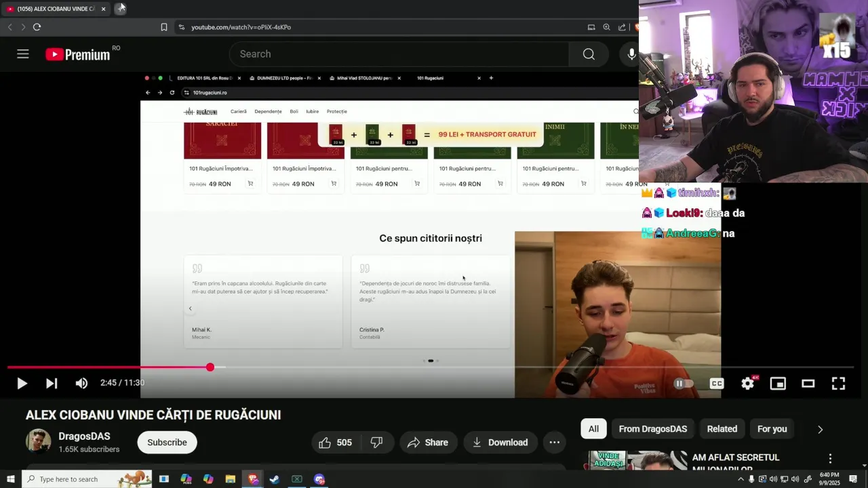The height and width of the screenshot is (488, 868).
Task: Open more actions ellipsis under video
Action: click(554, 443)
